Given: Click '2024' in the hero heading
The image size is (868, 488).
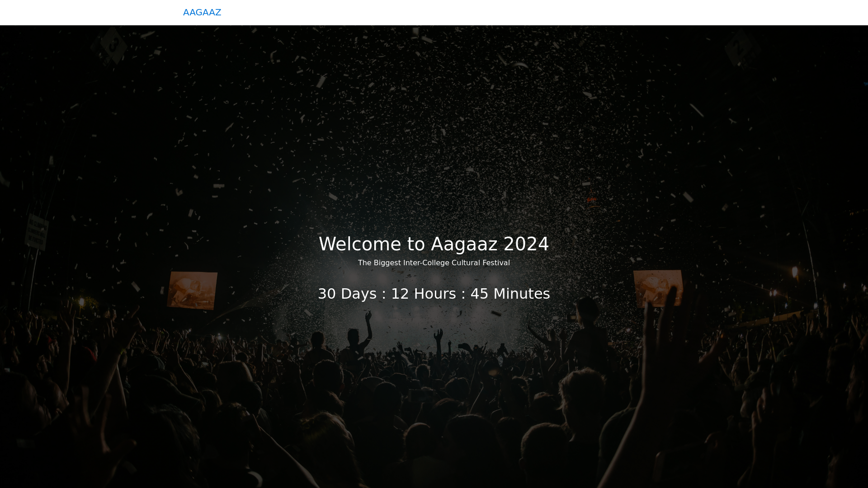Looking at the screenshot, I should pyautogui.click(x=526, y=244).
